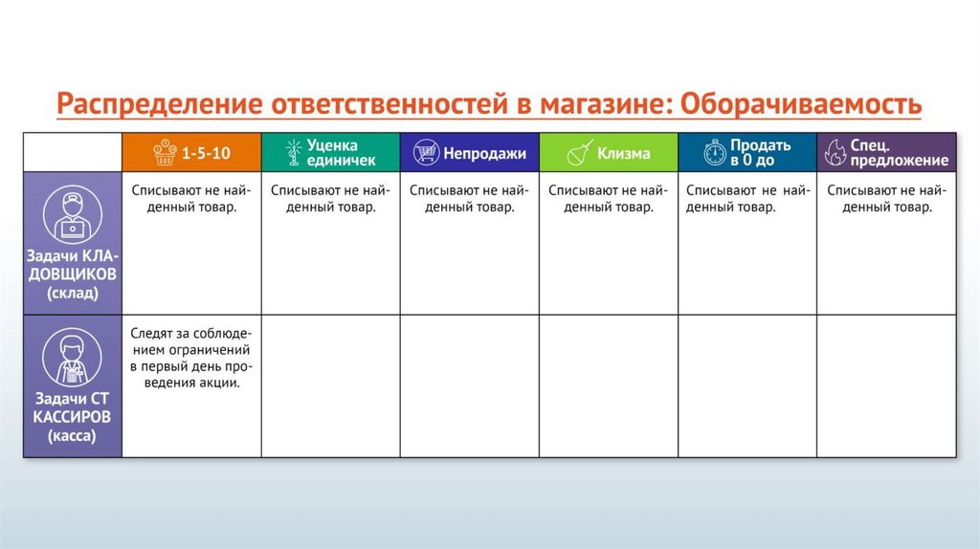Click the crossed cart icon beside Непродажи

[x=426, y=152]
